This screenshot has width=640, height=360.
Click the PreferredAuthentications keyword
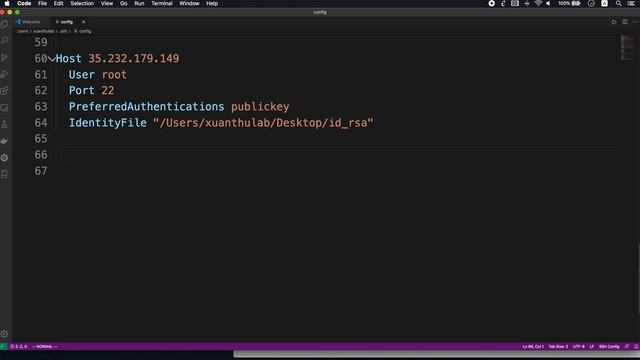(146, 107)
